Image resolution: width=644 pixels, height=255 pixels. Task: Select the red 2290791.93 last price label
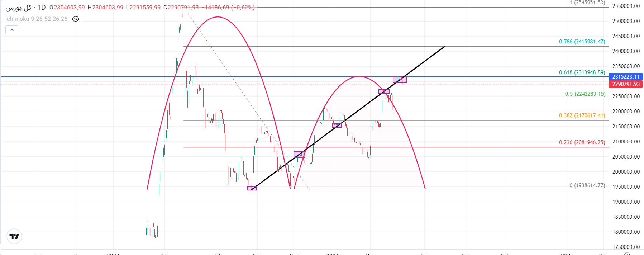[x=626, y=84]
